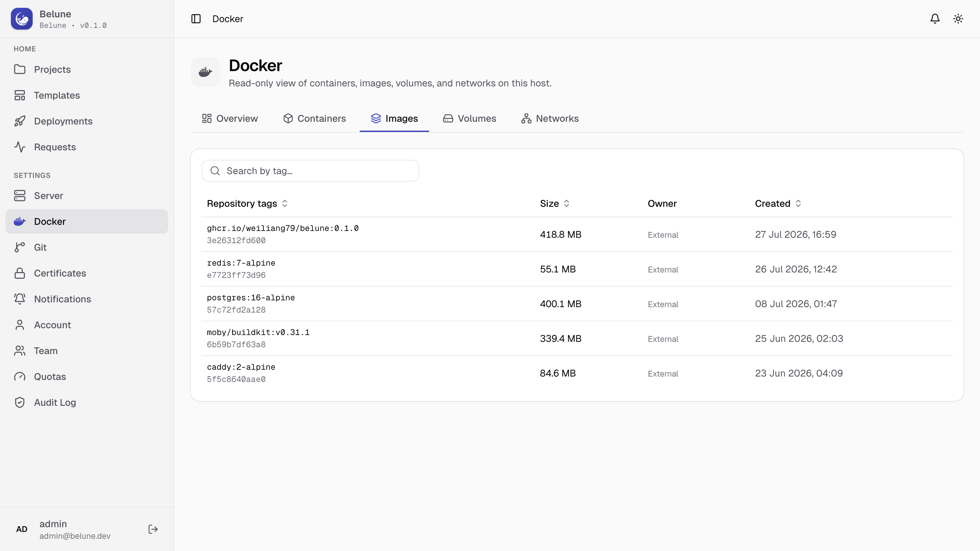Image resolution: width=980 pixels, height=551 pixels.
Task: Sort by Repository tags column
Action: tap(247, 203)
